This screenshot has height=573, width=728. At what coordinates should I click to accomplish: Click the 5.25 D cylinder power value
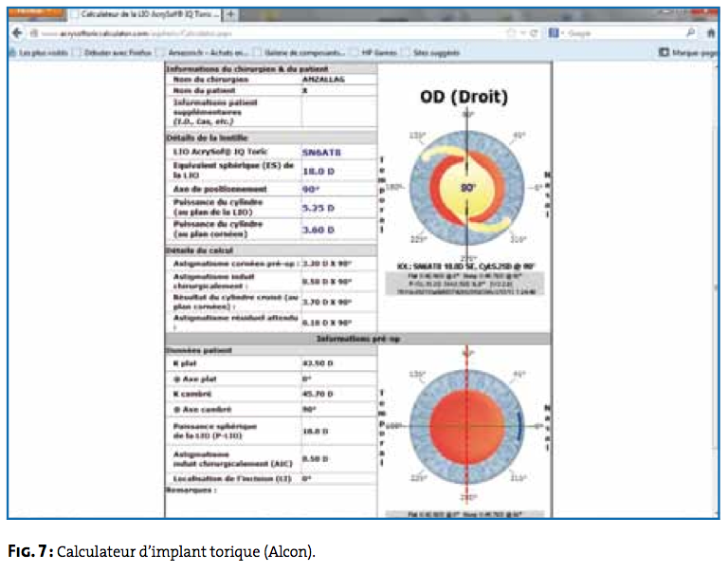coord(318,208)
